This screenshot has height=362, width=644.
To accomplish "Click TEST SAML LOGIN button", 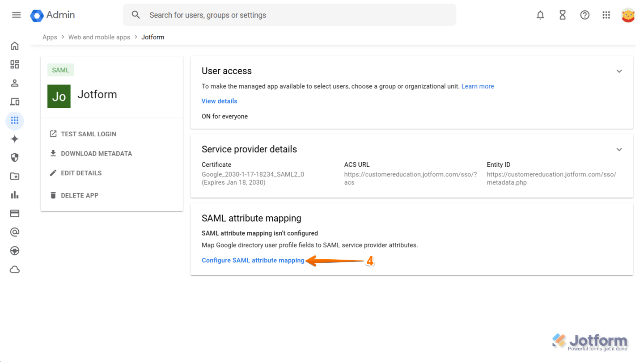I will pyautogui.click(x=88, y=134).
